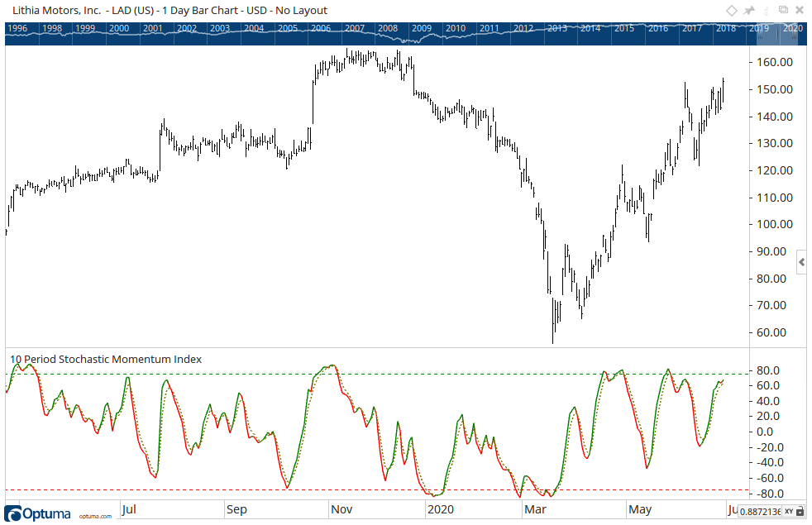Click the diamond icon in the chart header
812x525 pixels.
coord(731,11)
